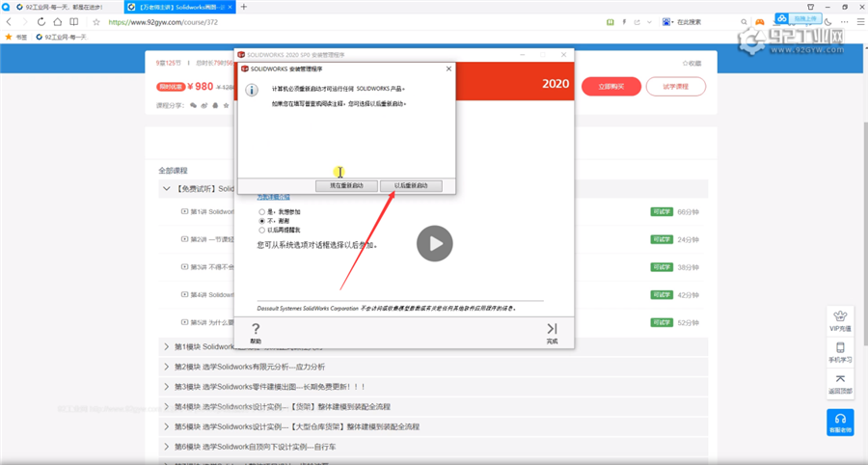Select the 不，谢谢 radio option
The width and height of the screenshot is (868, 465).
pos(261,221)
